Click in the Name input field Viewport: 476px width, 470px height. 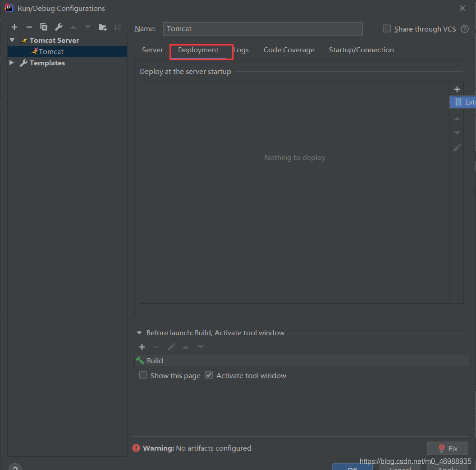[263, 29]
